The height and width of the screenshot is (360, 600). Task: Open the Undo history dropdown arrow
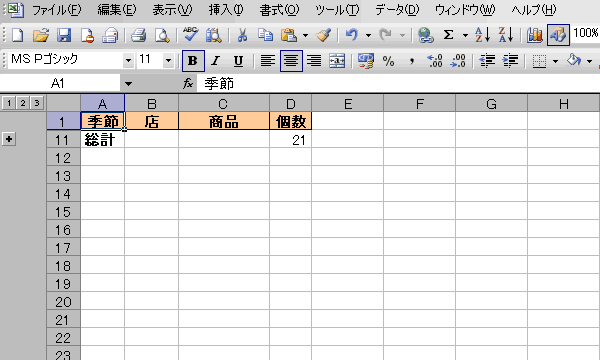(x=368, y=36)
